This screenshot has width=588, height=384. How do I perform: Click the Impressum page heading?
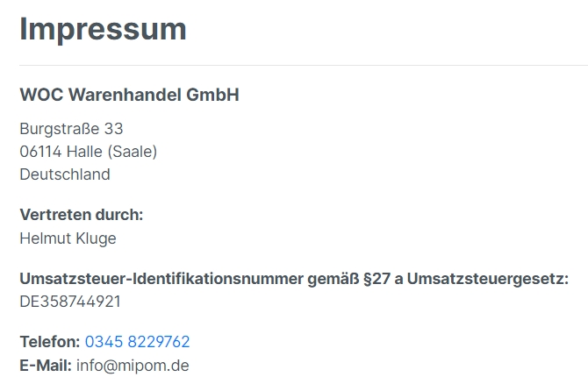[104, 30]
